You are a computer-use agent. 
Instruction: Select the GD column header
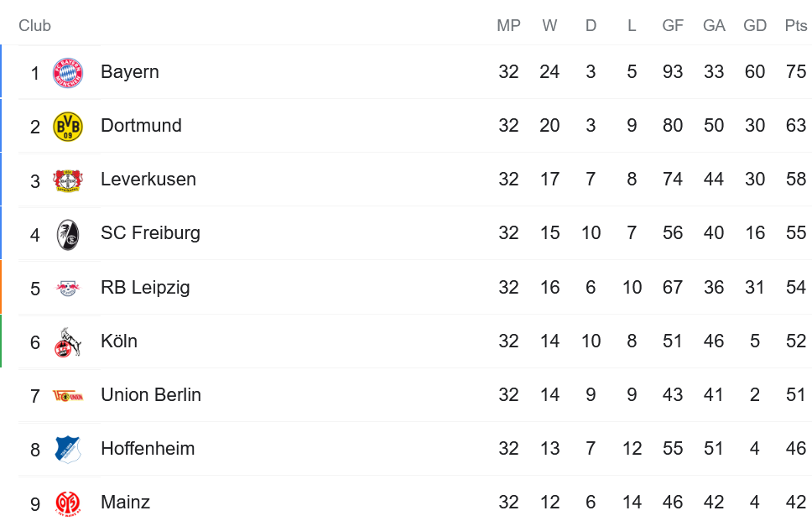coord(755,26)
